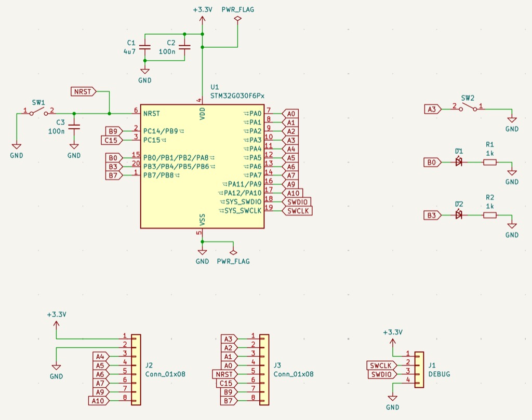Select the 100n capacitor C2 symbol
This screenshot has height=420, width=532.
pos(184,47)
